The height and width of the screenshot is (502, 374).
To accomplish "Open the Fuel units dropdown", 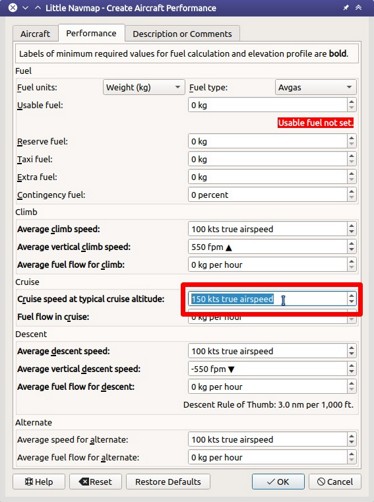I will (144, 87).
